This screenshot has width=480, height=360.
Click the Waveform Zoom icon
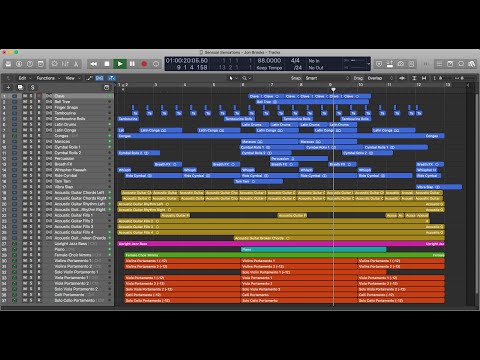click(x=402, y=78)
